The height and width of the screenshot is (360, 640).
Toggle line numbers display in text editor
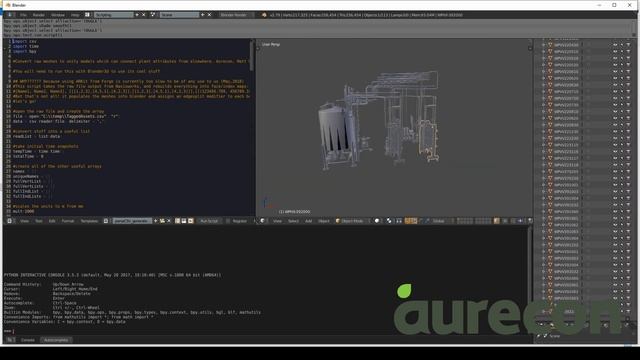coord(178,221)
